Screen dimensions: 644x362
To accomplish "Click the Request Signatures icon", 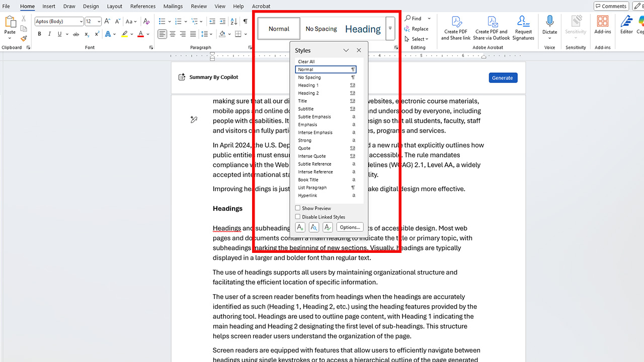I will 523,22.
